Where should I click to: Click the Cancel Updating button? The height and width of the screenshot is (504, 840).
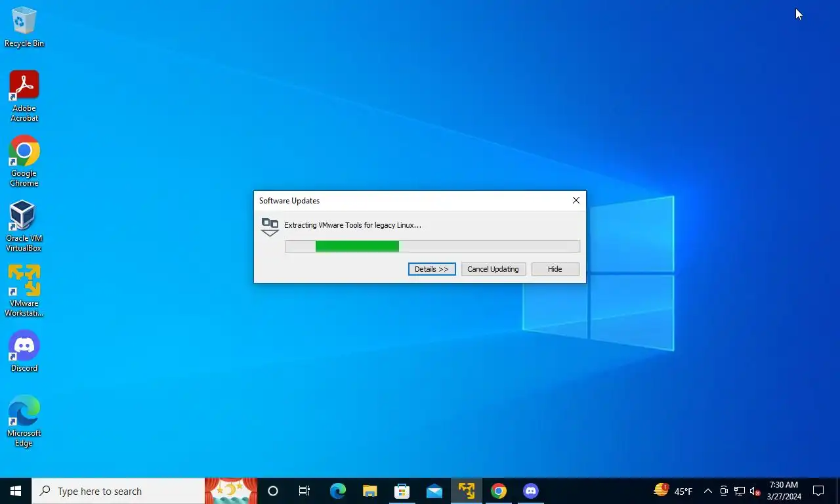pyautogui.click(x=493, y=269)
